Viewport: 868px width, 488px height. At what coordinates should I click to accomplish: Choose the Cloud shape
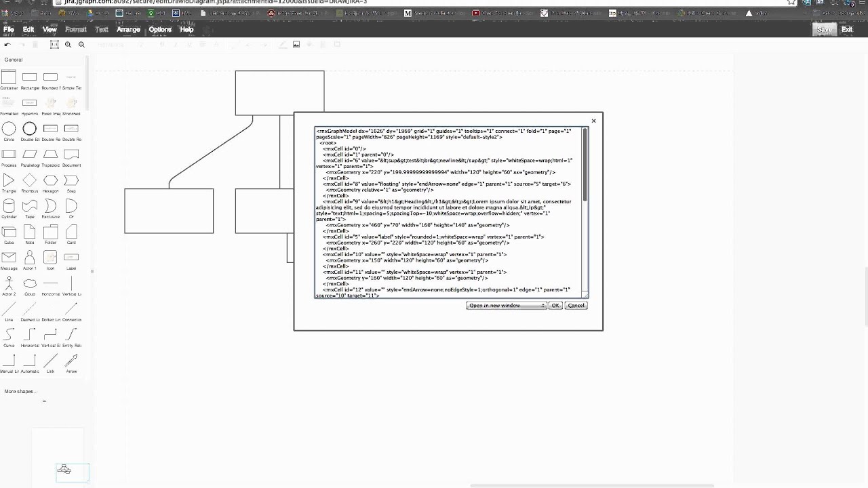pos(29,283)
